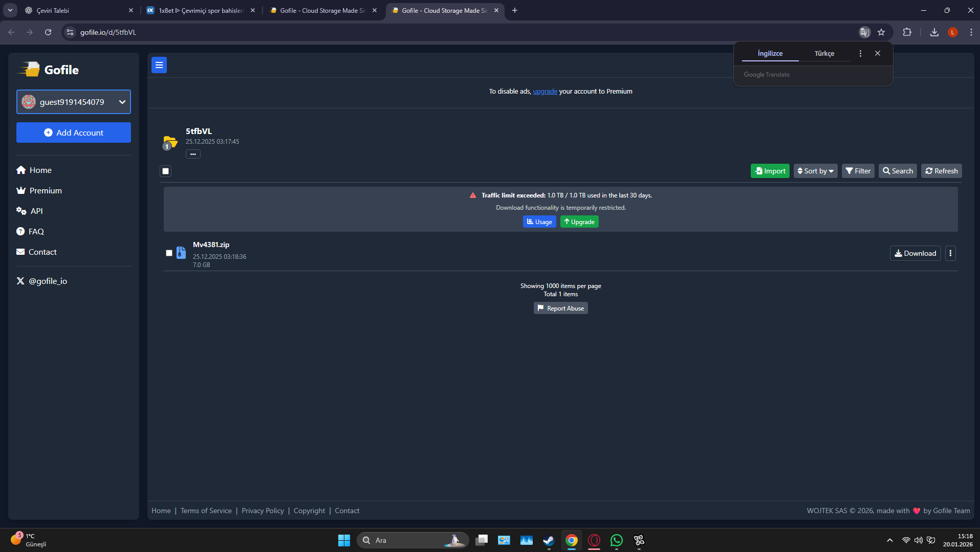
Task: Refresh the file list
Action: [x=942, y=171]
